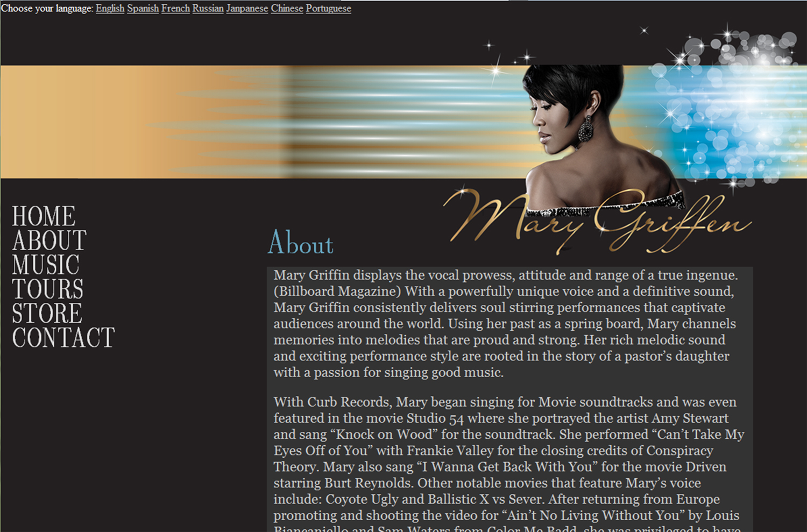Navigate to the HOME page
This screenshot has width=807, height=532.
point(43,215)
